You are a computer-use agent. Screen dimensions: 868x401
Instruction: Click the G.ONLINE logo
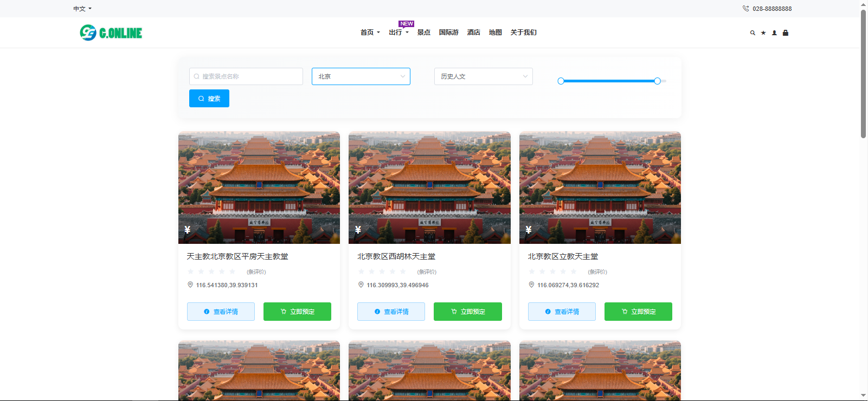click(x=111, y=33)
